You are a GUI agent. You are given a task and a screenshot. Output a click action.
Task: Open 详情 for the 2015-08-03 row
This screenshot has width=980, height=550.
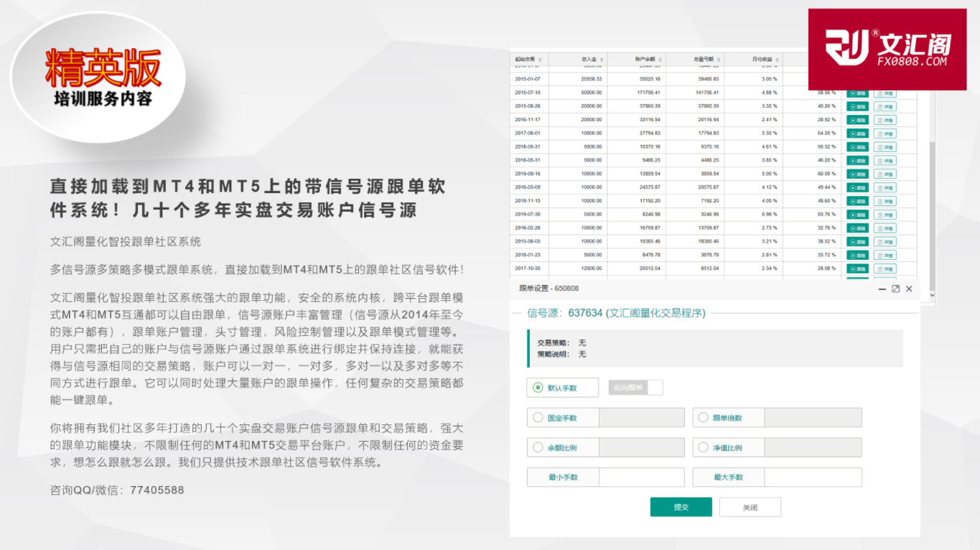pos(885,242)
